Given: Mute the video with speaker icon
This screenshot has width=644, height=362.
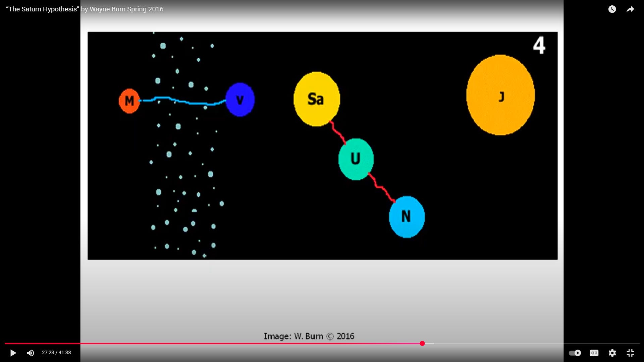Looking at the screenshot, I should 31,353.
